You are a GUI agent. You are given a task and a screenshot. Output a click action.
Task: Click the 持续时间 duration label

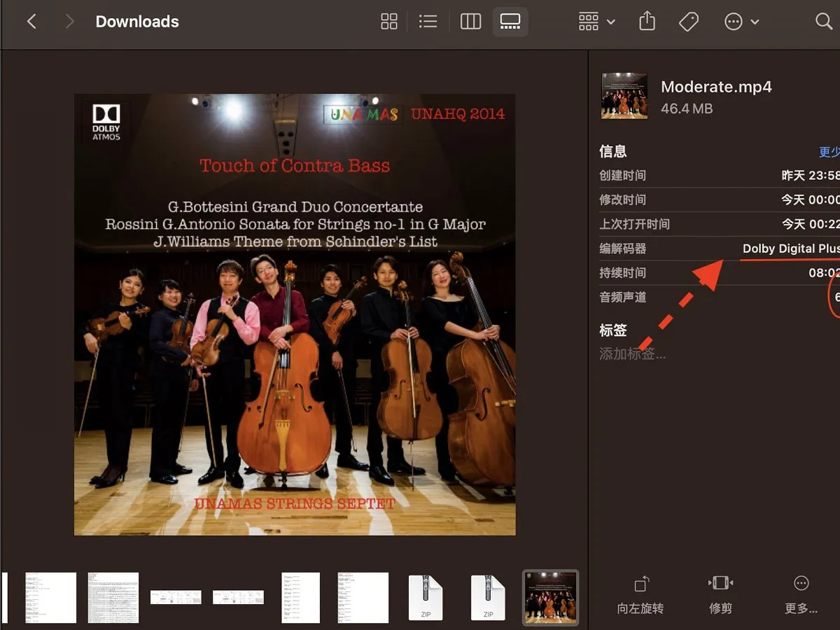[x=622, y=273]
